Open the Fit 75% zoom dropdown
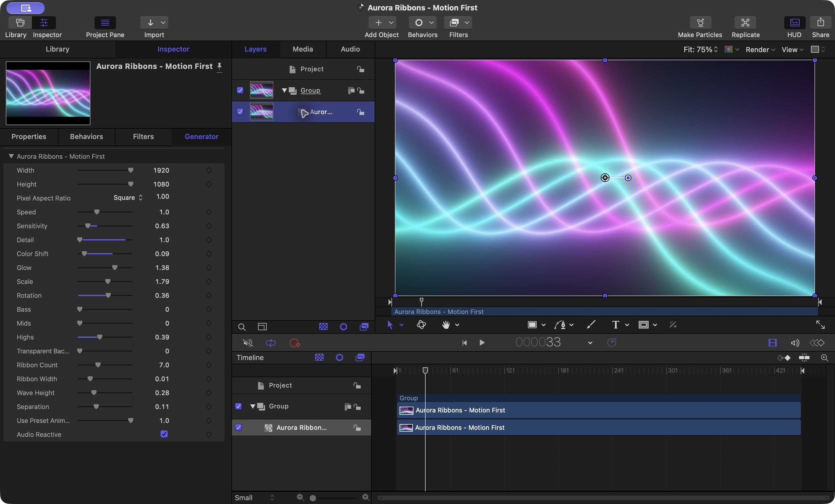Viewport: 835px width, 504px height. tap(700, 50)
